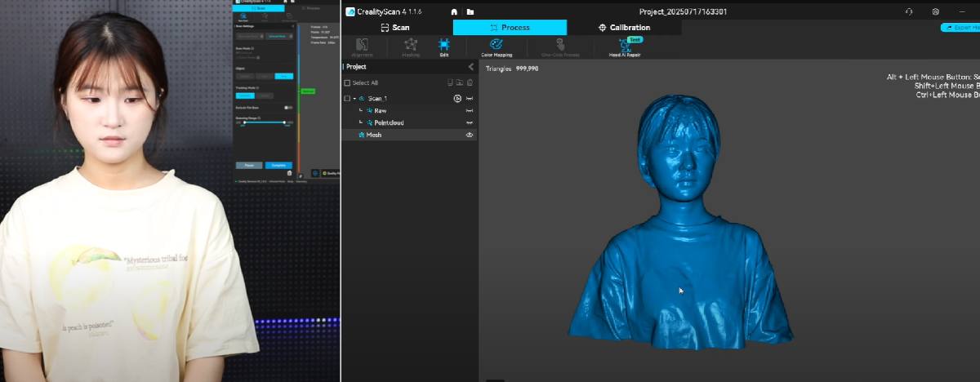Viewport: 980px width, 382px height.
Task: Tick the checkbox beside Scan_1
Action: (347, 98)
